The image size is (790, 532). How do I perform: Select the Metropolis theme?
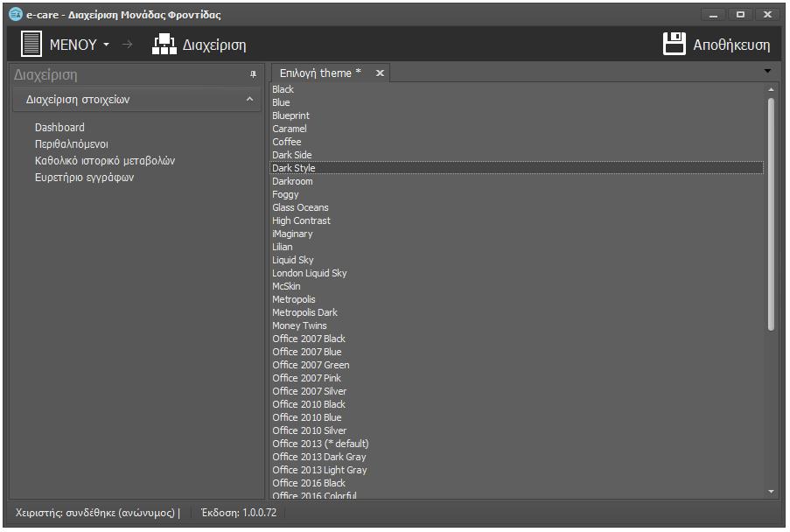point(517,298)
